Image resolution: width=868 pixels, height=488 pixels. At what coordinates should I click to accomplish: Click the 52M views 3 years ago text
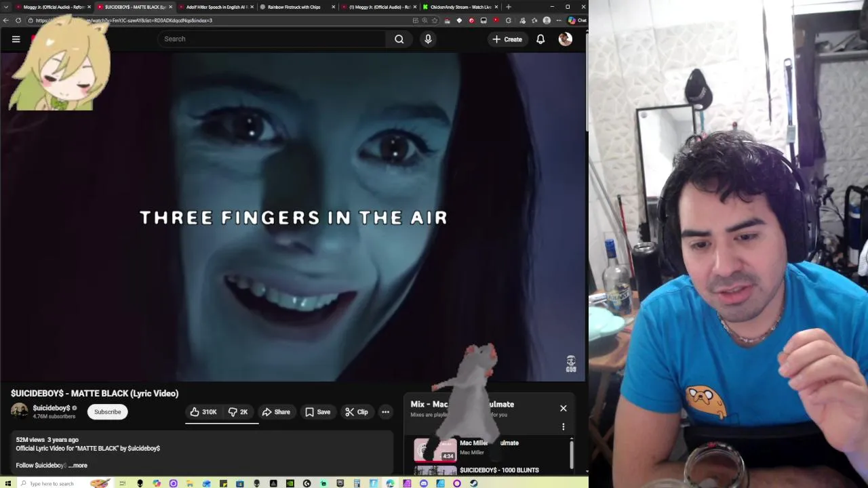click(x=47, y=440)
